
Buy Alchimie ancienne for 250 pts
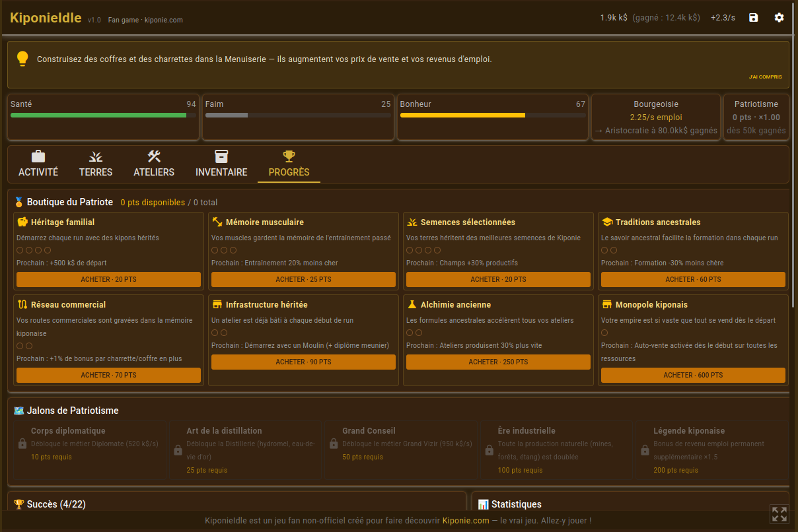498,362
